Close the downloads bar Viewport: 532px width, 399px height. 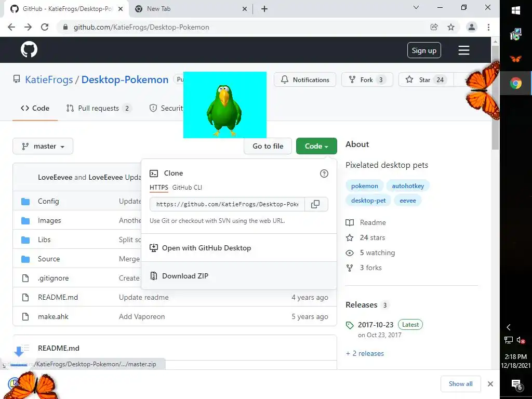point(490,384)
